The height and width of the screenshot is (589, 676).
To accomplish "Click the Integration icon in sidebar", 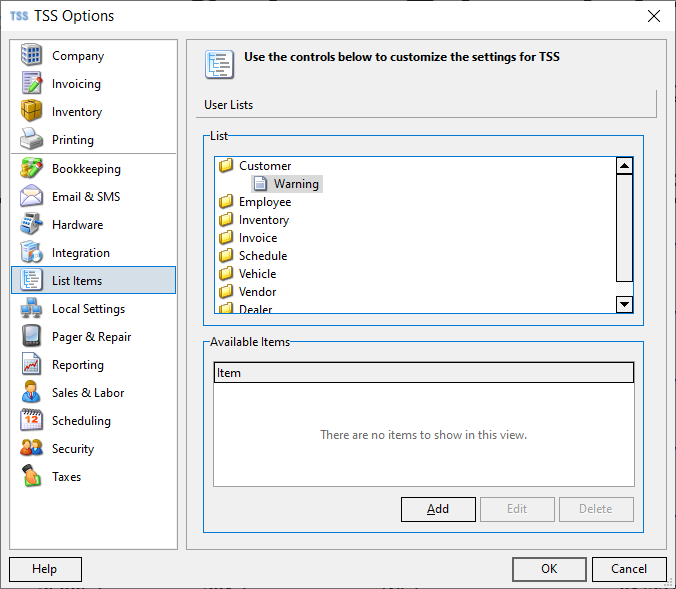I will [x=31, y=252].
